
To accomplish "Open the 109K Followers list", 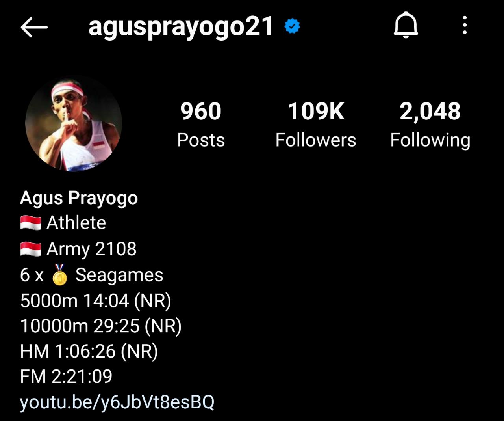I will click(316, 124).
